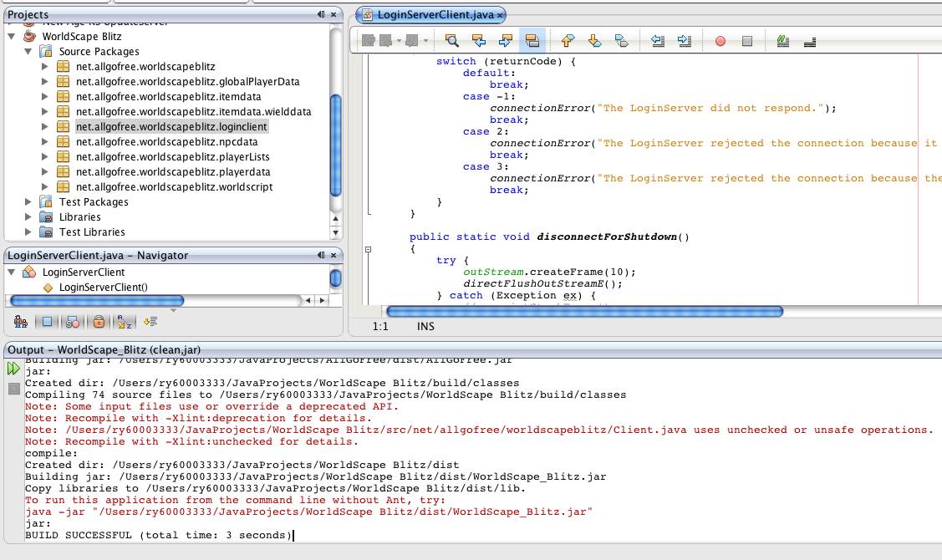Collapse the WorldScape Blitz project node
This screenshot has height=560, width=942.
click(x=12, y=37)
